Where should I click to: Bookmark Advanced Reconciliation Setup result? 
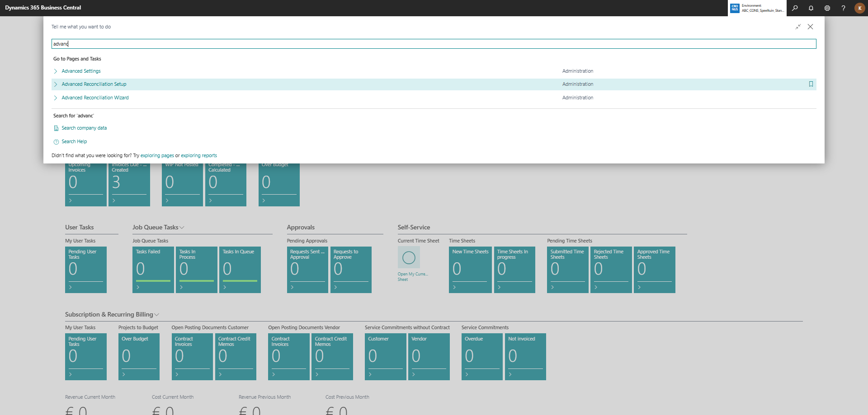point(811,84)
